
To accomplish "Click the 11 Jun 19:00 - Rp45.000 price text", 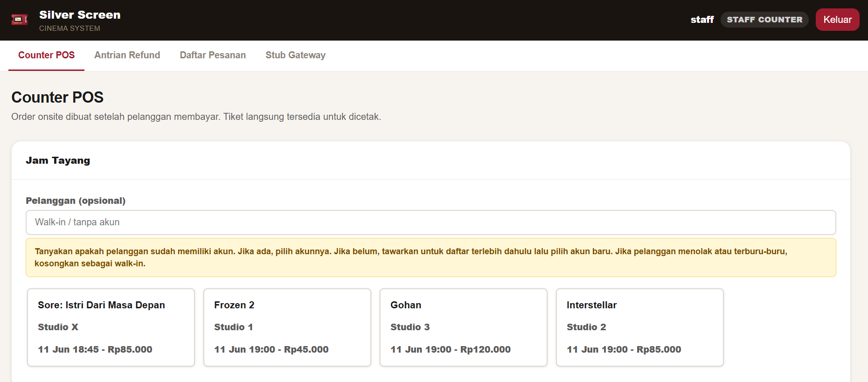I will 271,349.
